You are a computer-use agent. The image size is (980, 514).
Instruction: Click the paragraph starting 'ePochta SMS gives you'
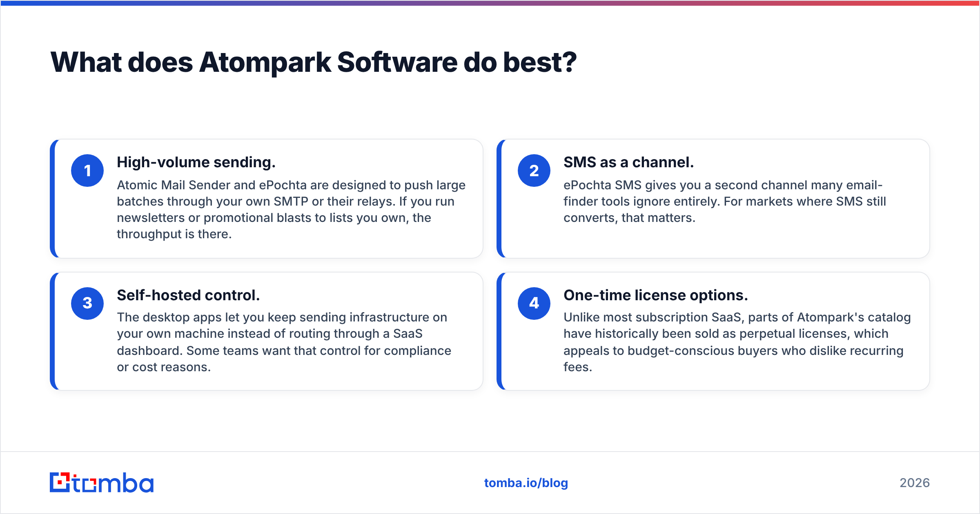(x=725, y=202)
